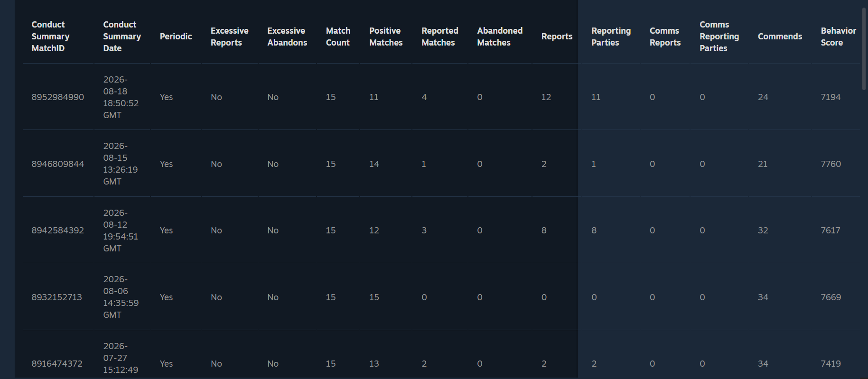
Task: Click Positive Matches value 12 in row 8942584392
Action: coord(374,230)
